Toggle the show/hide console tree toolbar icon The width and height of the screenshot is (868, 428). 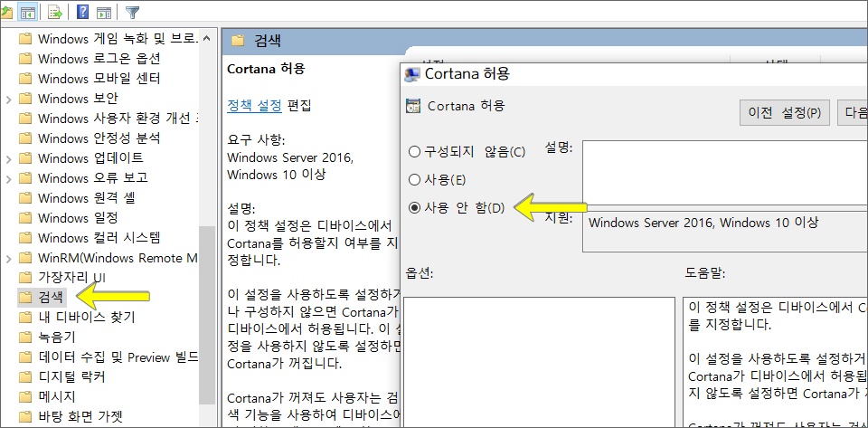pos(27,12)
